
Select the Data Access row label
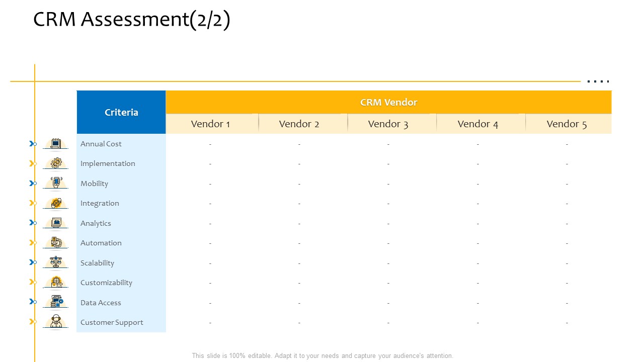pyautogui.click(x=101, y=303)
